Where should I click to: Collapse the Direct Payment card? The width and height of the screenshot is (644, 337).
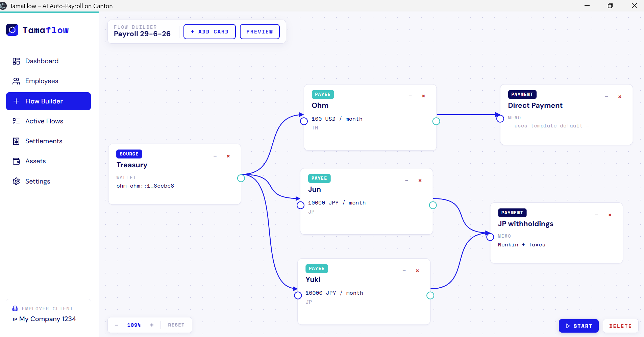click(606, 97)
